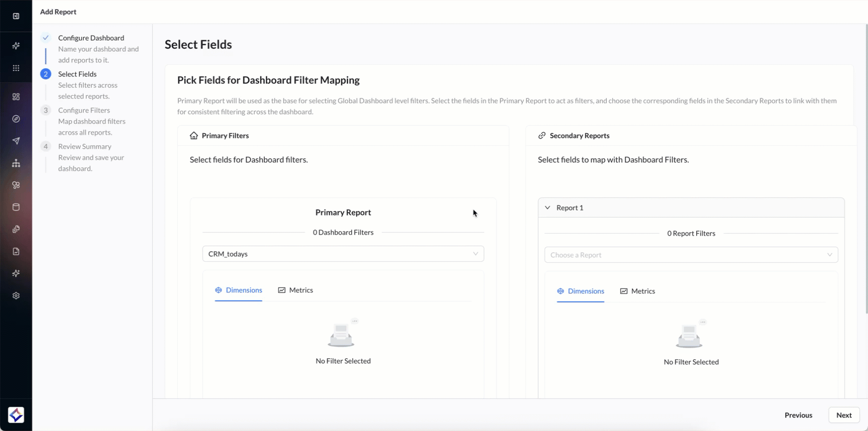Open the settings gear icon in sidebar
Screen dimensions: 868x431
point(16,296)
